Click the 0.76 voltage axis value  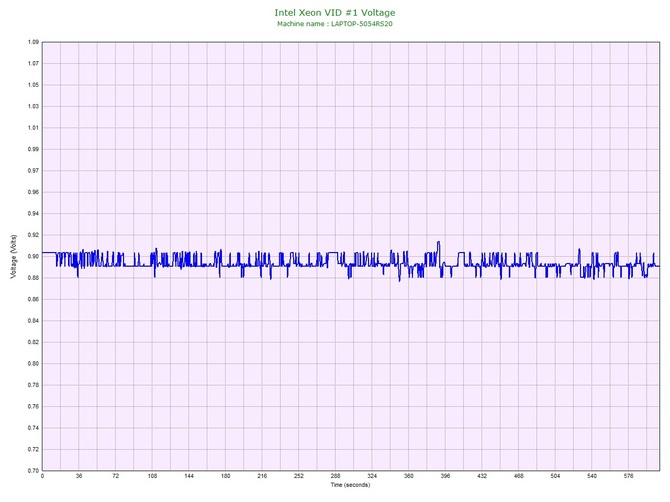[33, 406]
